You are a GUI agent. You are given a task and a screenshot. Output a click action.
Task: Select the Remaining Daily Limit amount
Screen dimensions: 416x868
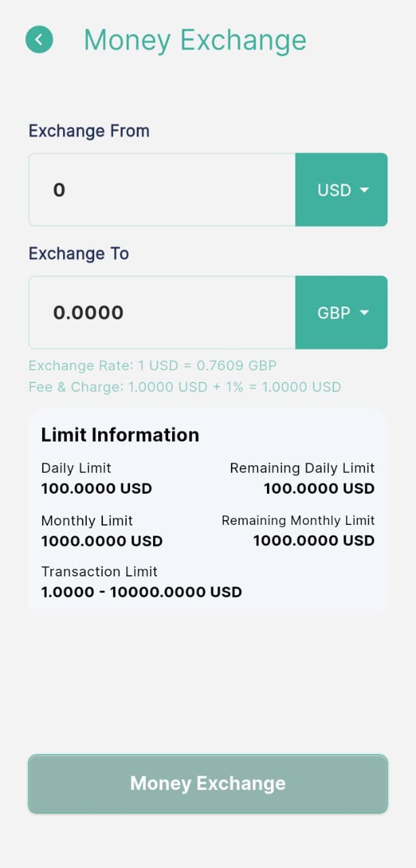point(318,488)
